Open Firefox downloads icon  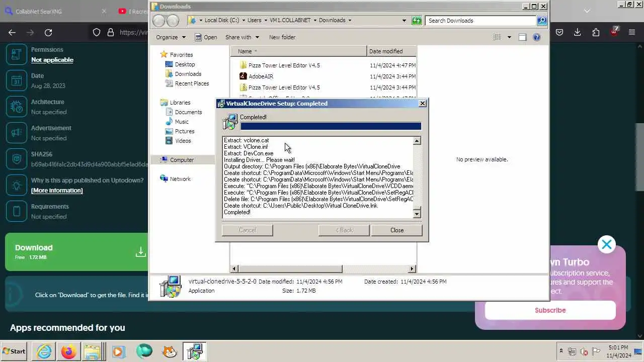coord(578,32)
